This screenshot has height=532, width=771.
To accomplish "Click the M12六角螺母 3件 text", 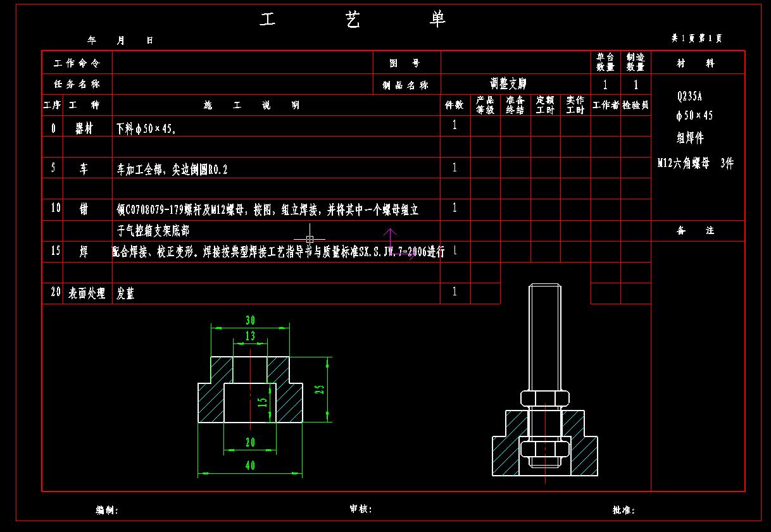I will pyautogui.click(x=696, y=163).
